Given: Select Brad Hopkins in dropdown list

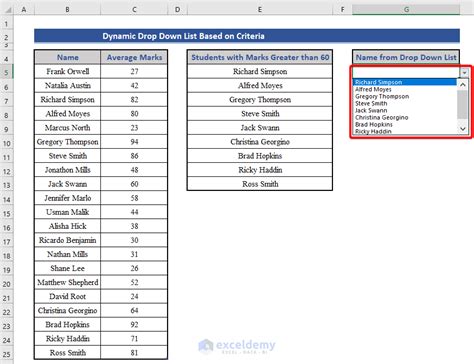Looking at the screenshot, I should tap(405, 124).
